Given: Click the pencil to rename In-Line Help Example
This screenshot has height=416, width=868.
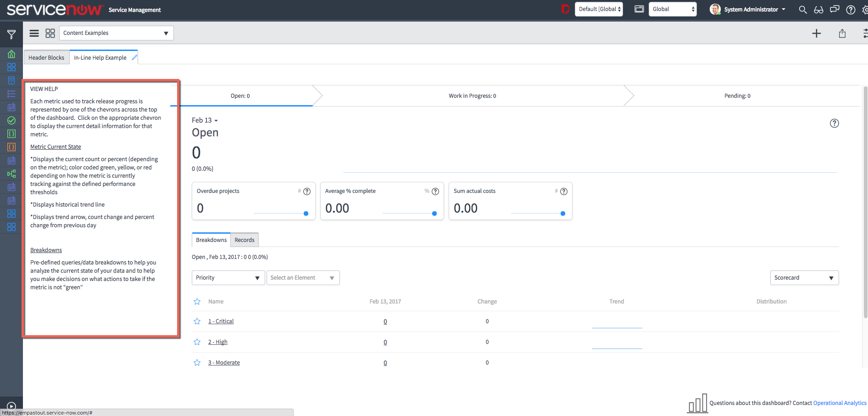Looking at the screenshot, I should [x=134, y=57].
